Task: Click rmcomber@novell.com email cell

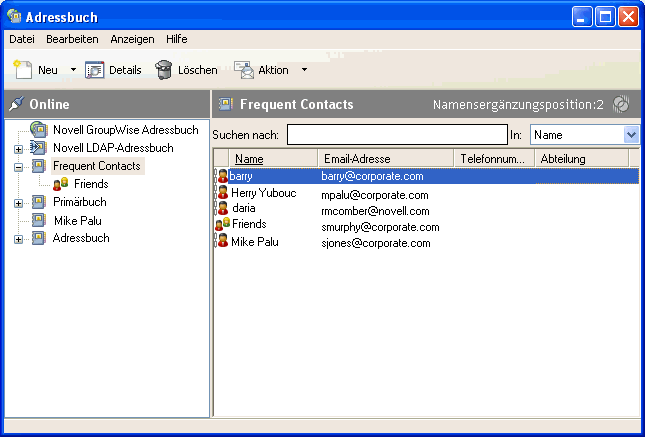Action: tap(375, 211)
